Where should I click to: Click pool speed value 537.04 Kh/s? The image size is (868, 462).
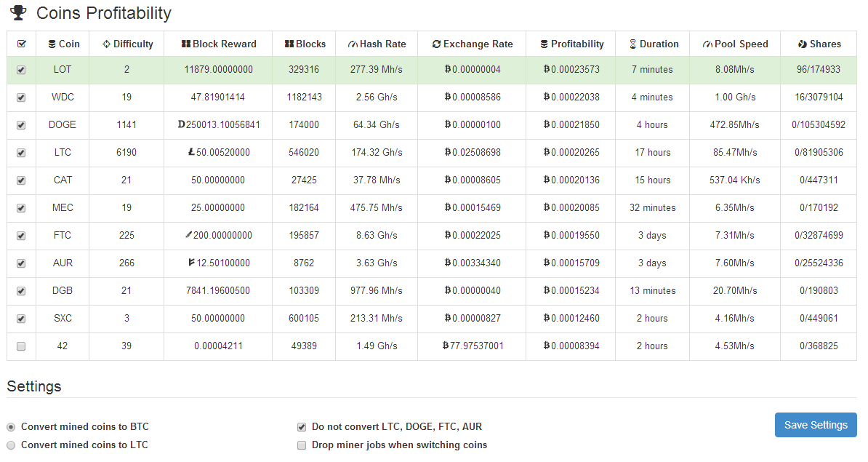734,180
